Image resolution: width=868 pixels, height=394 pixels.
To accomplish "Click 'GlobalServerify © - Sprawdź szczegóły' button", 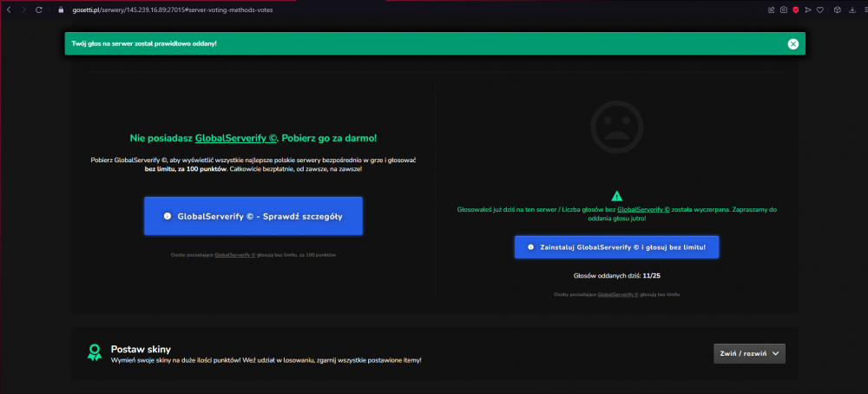I will tap(253, 216).
